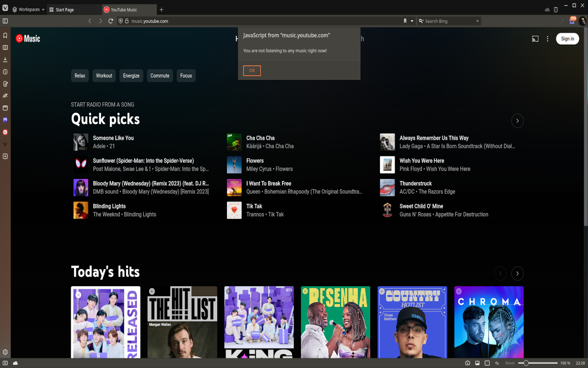Open the History panel clock icon
Viewport: 588px width, 368px height.
click(5, 72)
